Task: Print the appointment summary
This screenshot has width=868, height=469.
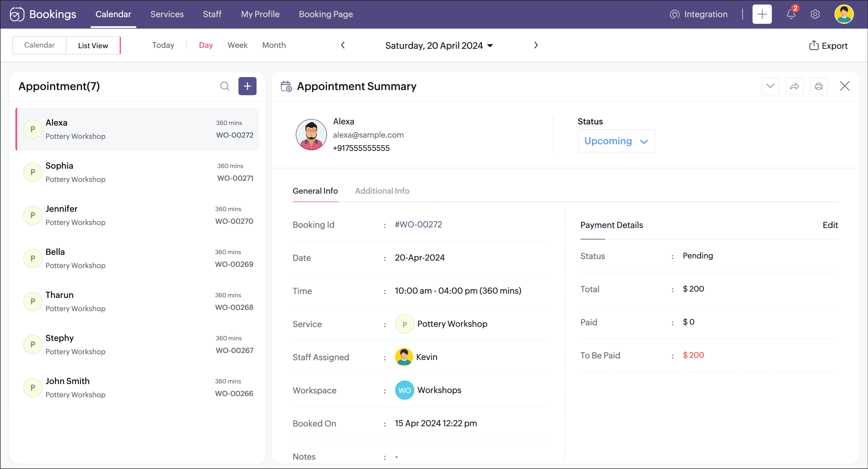Action: click(x=819, y=86)
